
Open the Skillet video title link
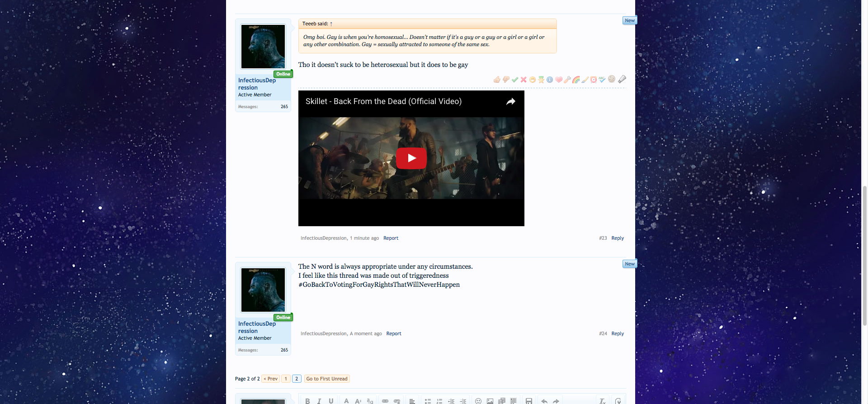click(x=383, y=101)
